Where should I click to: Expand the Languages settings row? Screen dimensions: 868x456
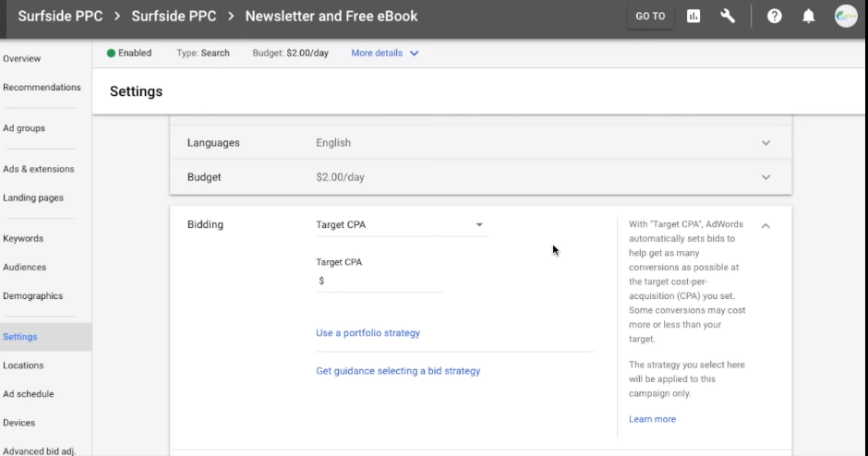pos(766,143)
